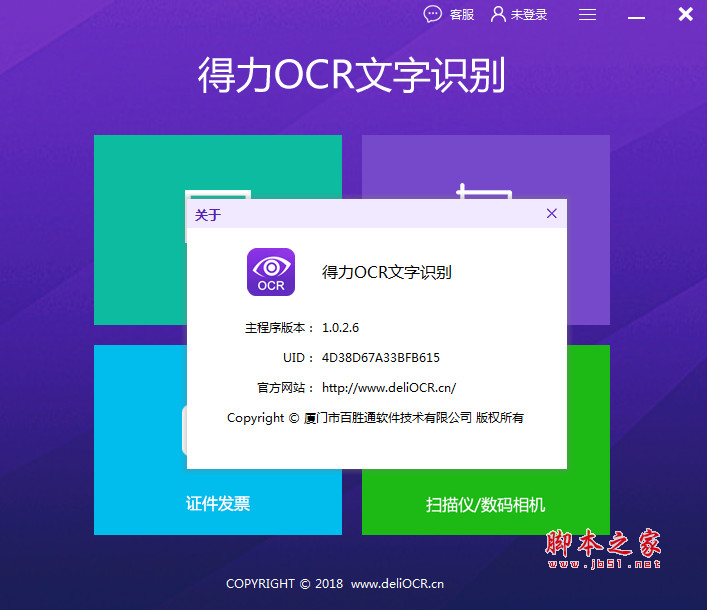
Task: Click the footer www.deliOCR.cn link
Action: [x=397, y=584]
